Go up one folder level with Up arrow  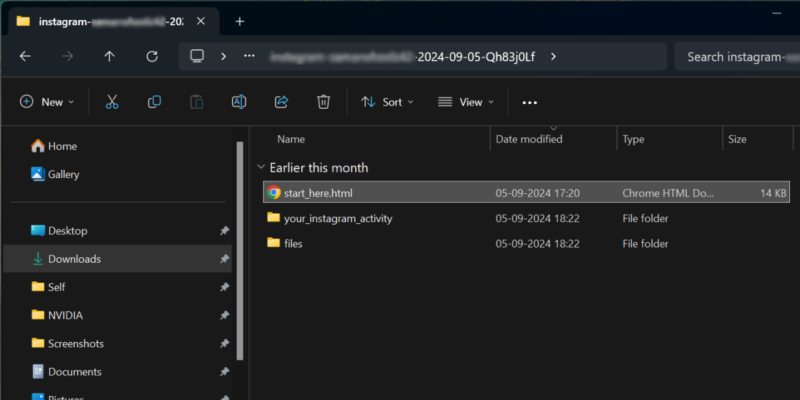tap(110, 57)
